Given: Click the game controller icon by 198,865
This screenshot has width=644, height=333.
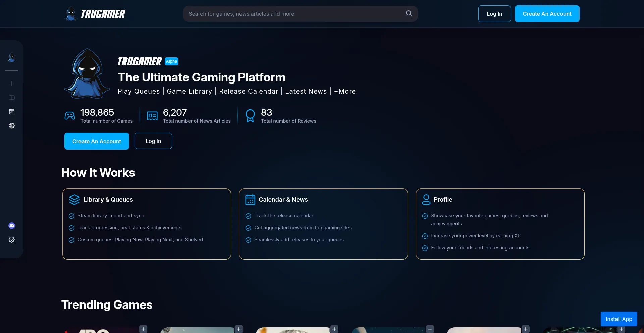Looking at the screenshot, I should 70,116.
